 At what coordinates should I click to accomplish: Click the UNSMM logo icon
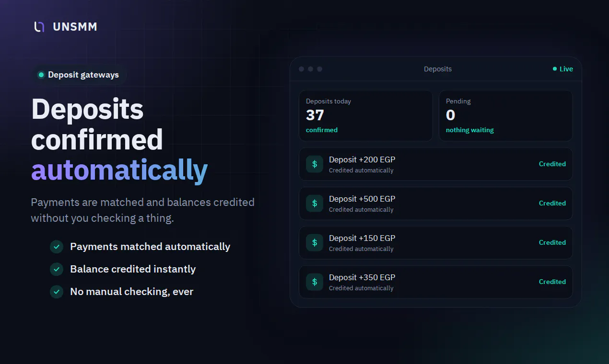39,27
